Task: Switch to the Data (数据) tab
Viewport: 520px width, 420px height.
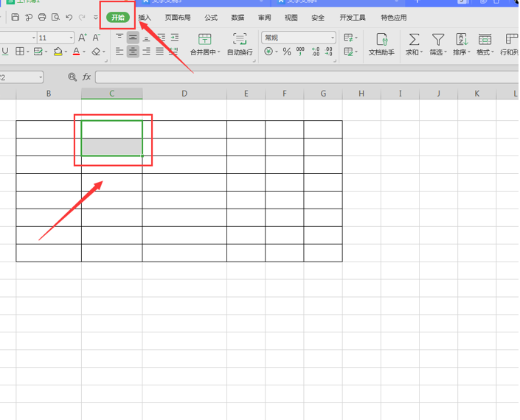Action: pos(238,18)
